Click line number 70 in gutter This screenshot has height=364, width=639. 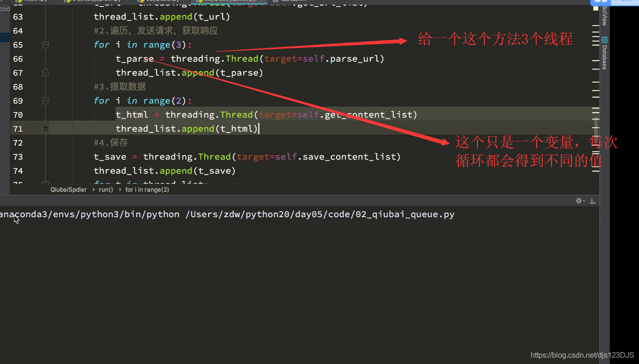[x=18, y=114]
